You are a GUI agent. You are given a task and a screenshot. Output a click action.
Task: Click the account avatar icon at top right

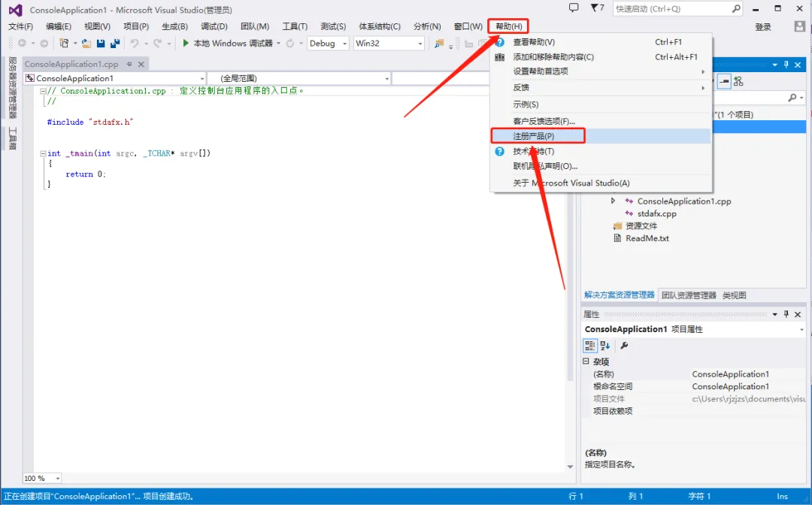tap(799, 26)
